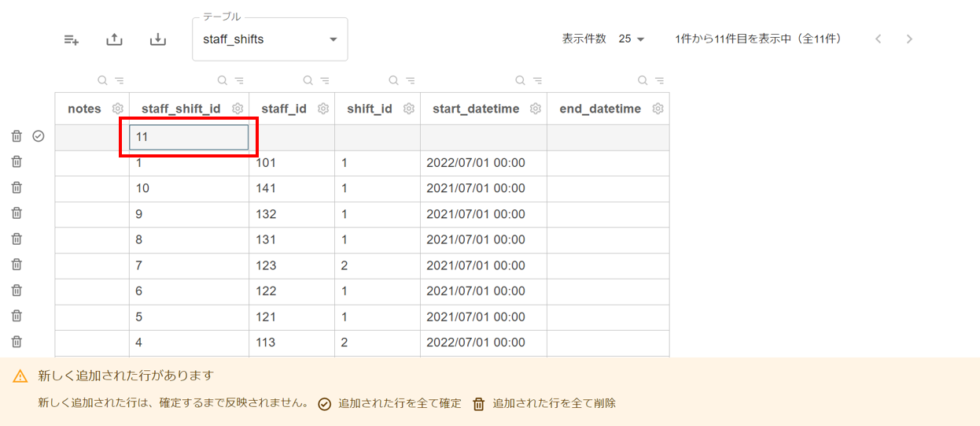
Task: Delete the row with staff_id 113
Action: click(x=17, y=342)
